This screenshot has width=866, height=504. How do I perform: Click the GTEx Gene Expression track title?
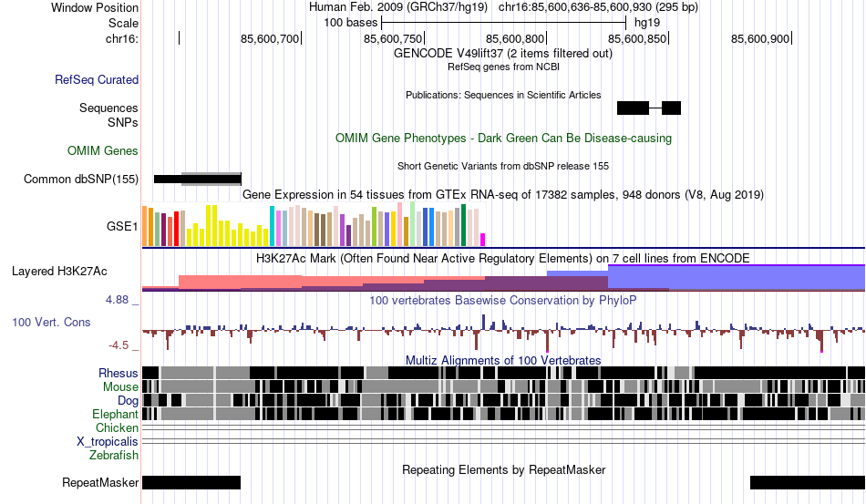pos(503,194)
